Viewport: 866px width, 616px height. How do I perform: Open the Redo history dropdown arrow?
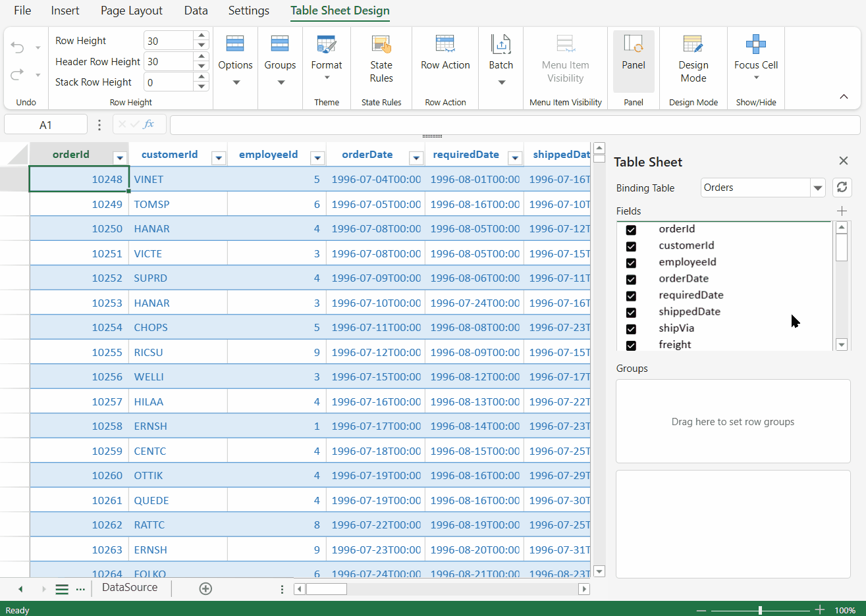pos(38,74)
